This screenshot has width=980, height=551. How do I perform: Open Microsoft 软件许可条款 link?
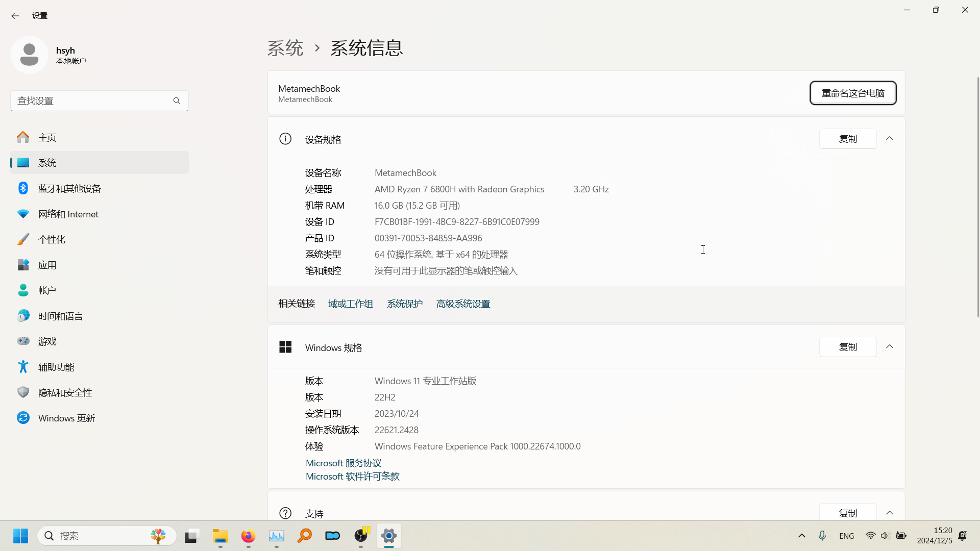point(353,476)
